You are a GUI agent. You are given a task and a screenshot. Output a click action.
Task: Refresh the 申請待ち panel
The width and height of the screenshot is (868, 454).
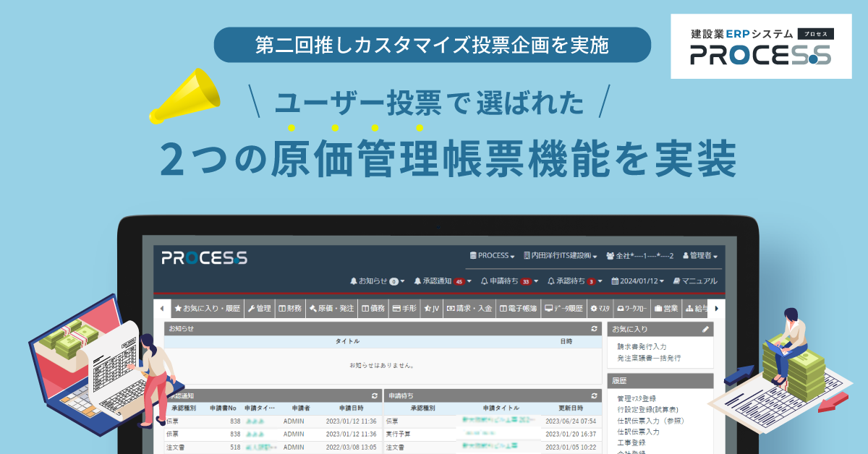[x=594, y=395]
